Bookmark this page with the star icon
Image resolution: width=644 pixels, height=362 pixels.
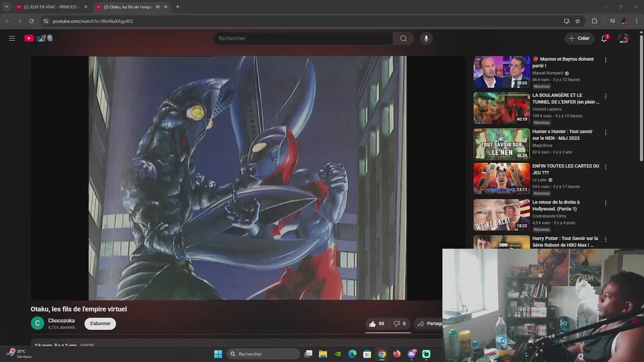(x=578, y=21)
